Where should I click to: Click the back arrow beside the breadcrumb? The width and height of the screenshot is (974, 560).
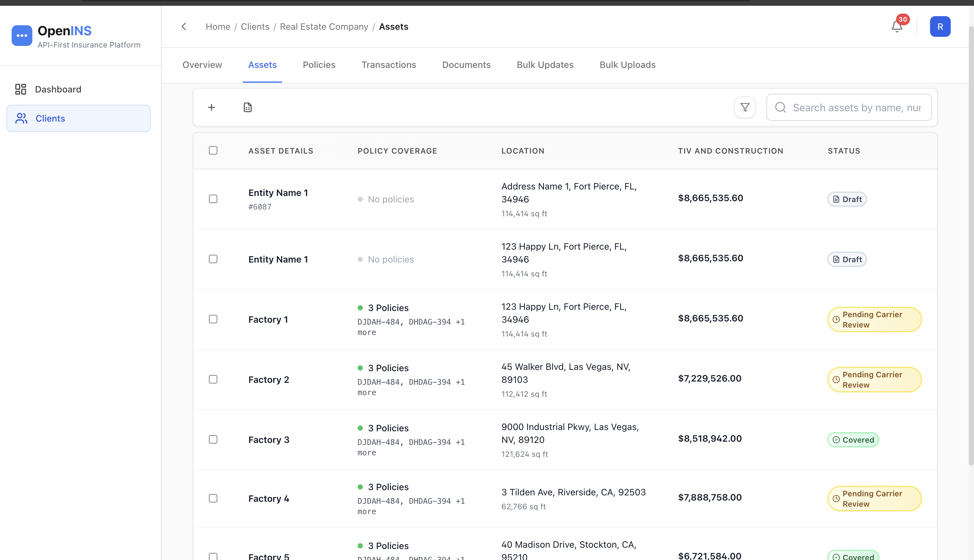(184, 26)
